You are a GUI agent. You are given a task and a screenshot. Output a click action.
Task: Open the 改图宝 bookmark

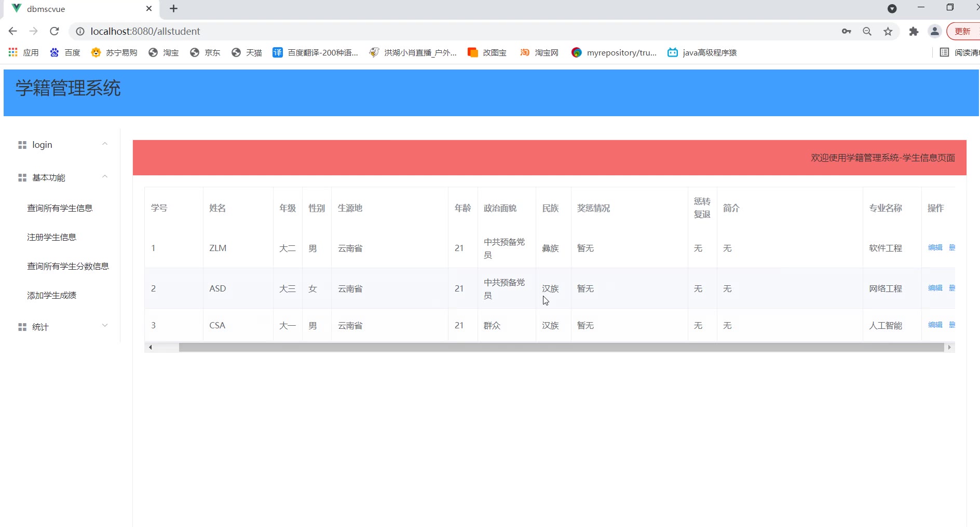tap(487, 52)
